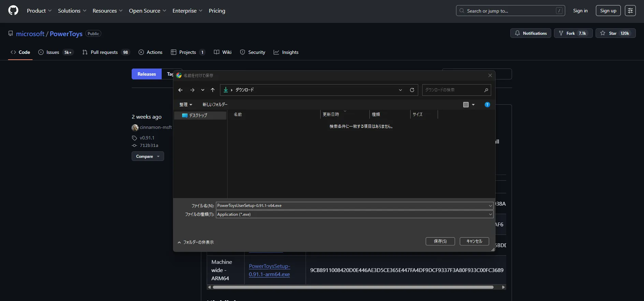Open the 整理 menu
The image size is (644, 301).
pos(186,105)
